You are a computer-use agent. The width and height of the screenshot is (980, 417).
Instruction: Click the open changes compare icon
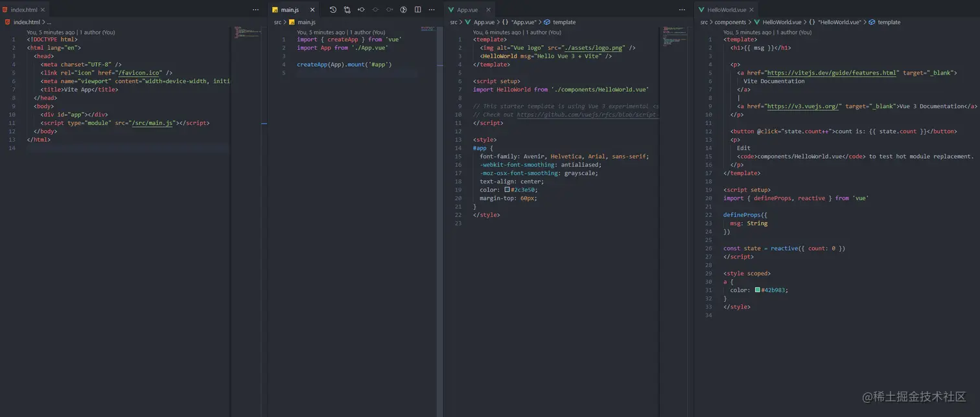[347, 10]
